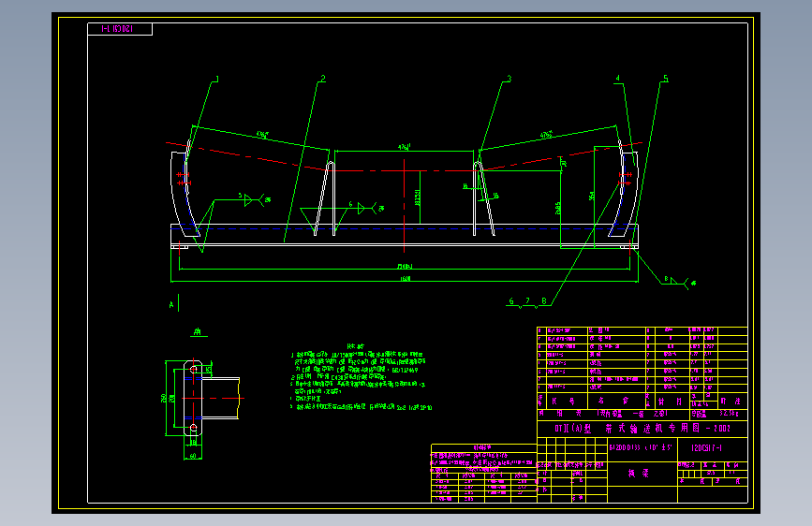The width and height of the screenshot is (812, 526).
Task: Select the weld symbol at the bottom-right corner
Action: 679,282
